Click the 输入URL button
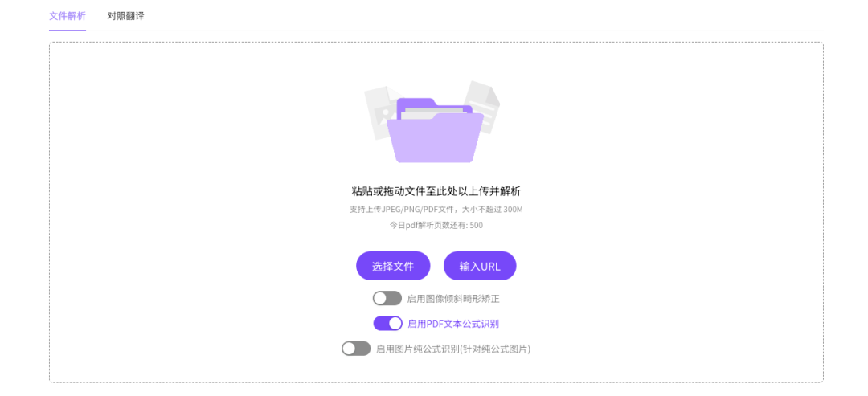The width and height of the screenshot is (868, 396). (x=480, y=266)
